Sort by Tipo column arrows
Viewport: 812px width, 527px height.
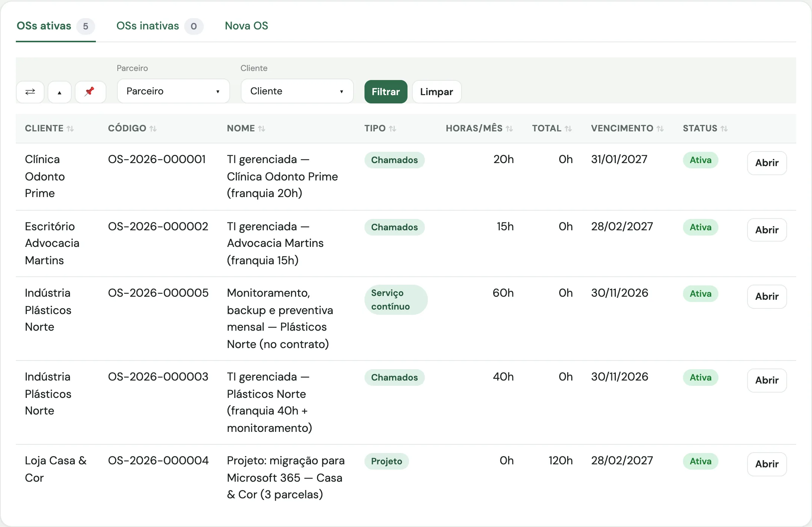[392, 129]
